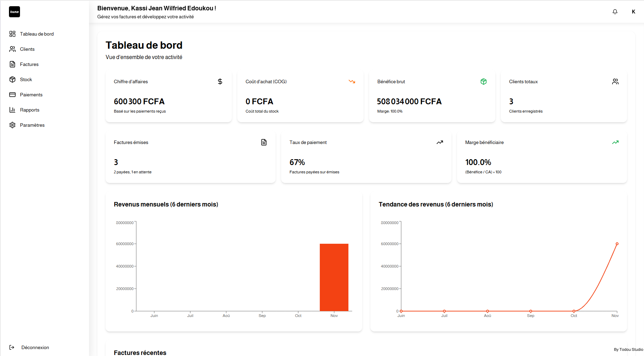Click the November bar in Revenus mensuels chart
Viewport: 644px width, 356px height.
point(334,276)
